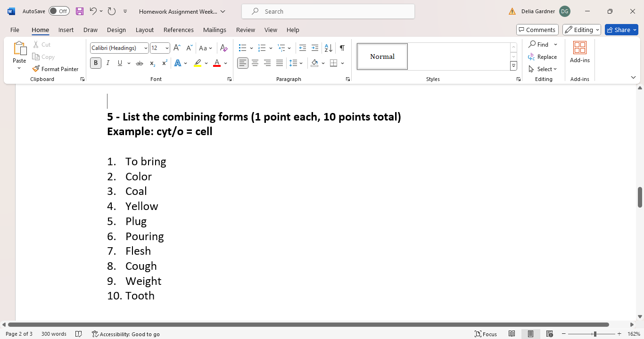
Task: Click the Save icon in title bar
Action: (x=80, y=11)
